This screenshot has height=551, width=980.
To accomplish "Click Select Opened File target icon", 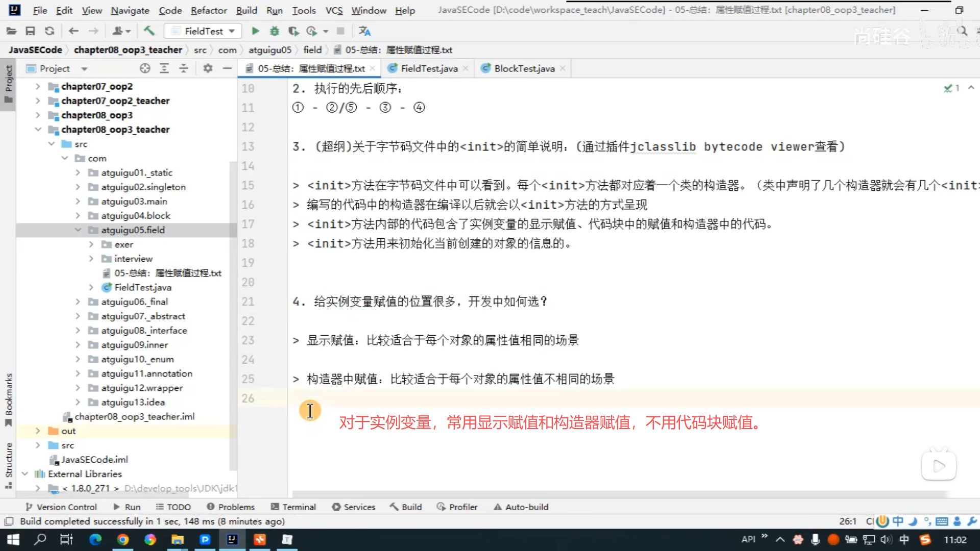I will (145, 68).
